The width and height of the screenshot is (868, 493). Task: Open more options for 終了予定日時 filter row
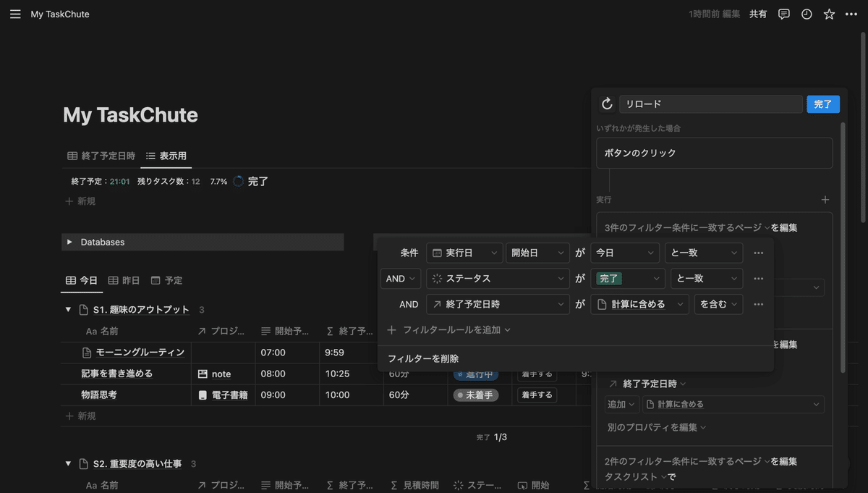tap(758, 304)
